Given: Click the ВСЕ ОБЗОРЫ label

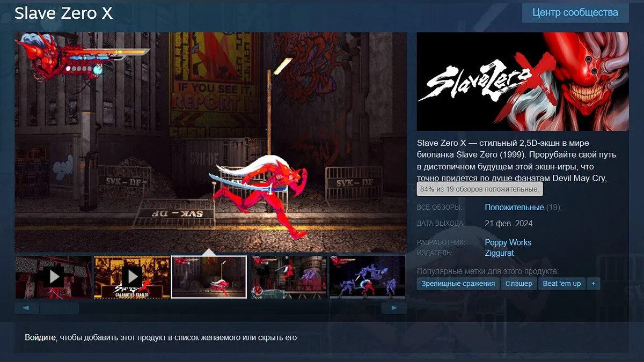Looking at the screenshot, I should 439,208.
